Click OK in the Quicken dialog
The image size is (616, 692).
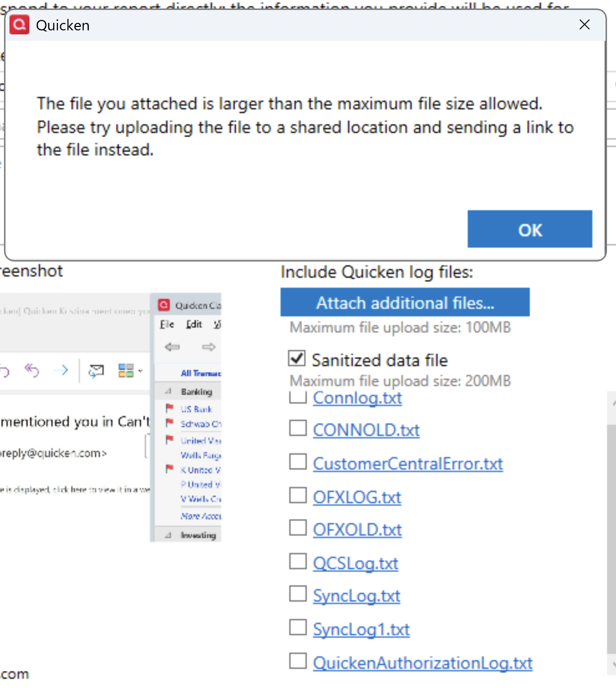click(x=530, y=229)
